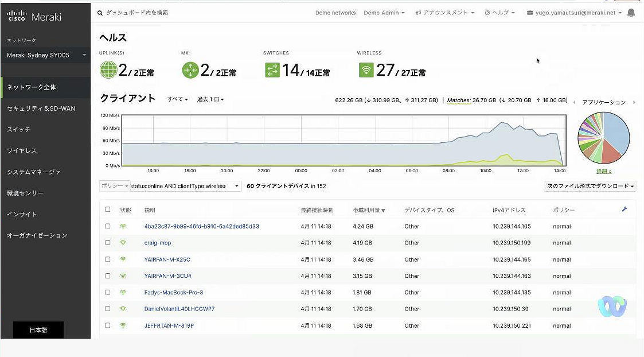Click the Wireless health icon
The width and height of the screenshot is (644, 357).
pyautogui.click(x=366, y=70)
